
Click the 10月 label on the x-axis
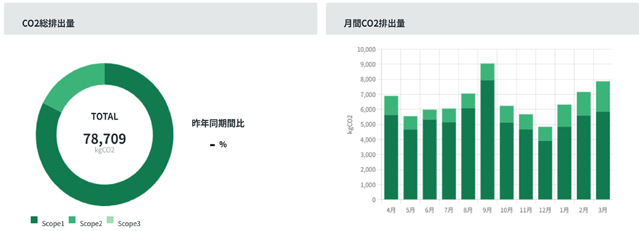click(506, 210)
